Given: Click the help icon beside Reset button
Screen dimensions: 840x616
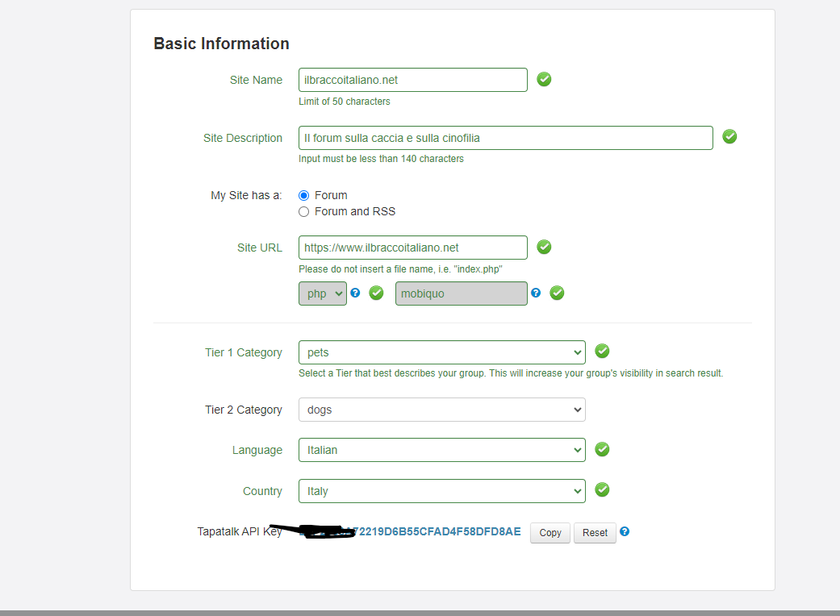Looking at the screenshot, I should coord(625,532).
